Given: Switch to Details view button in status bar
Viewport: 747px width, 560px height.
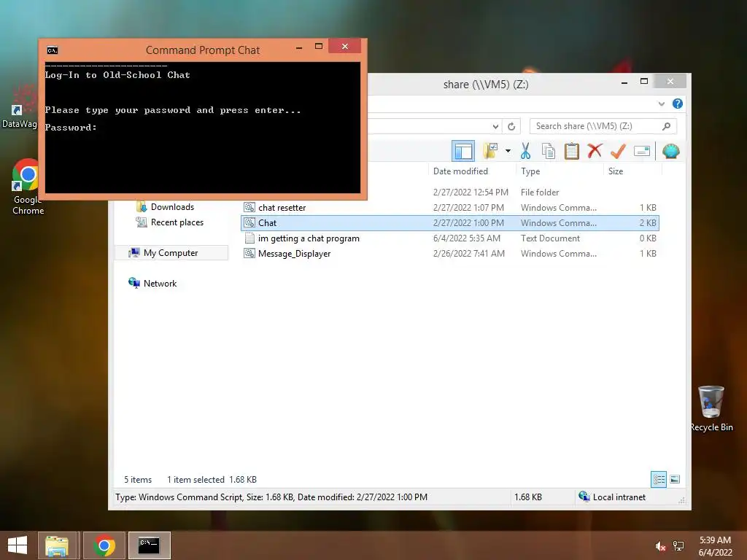Looking at the screenshot, I should click(659, 479).
